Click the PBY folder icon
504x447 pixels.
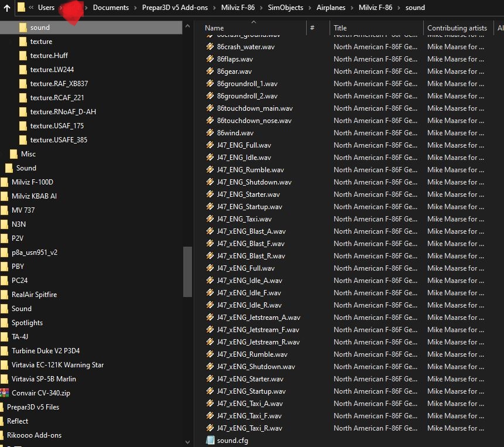pos(4,267)
